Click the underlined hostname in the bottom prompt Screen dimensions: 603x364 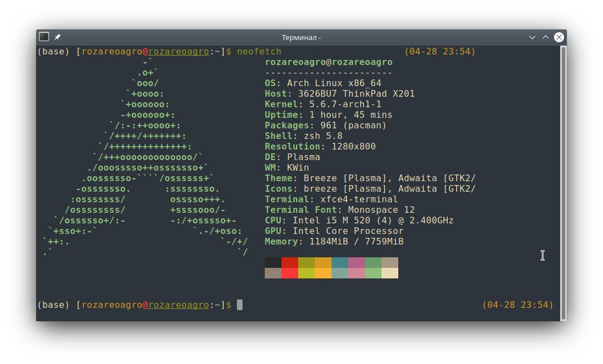179,305
